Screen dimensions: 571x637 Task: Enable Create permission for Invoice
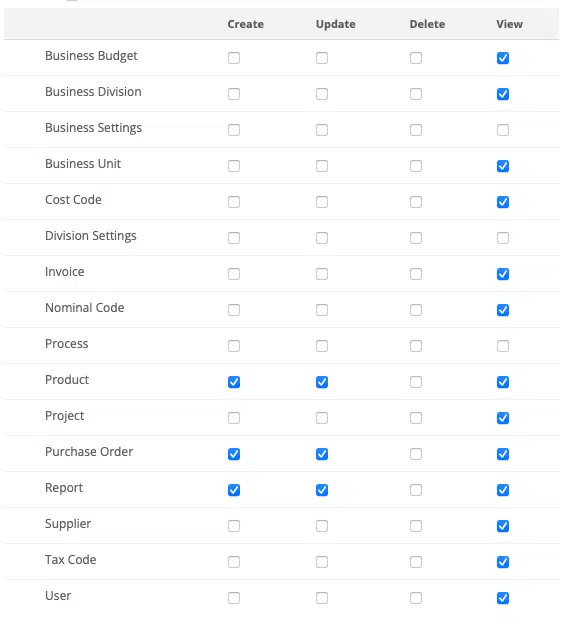234,274
